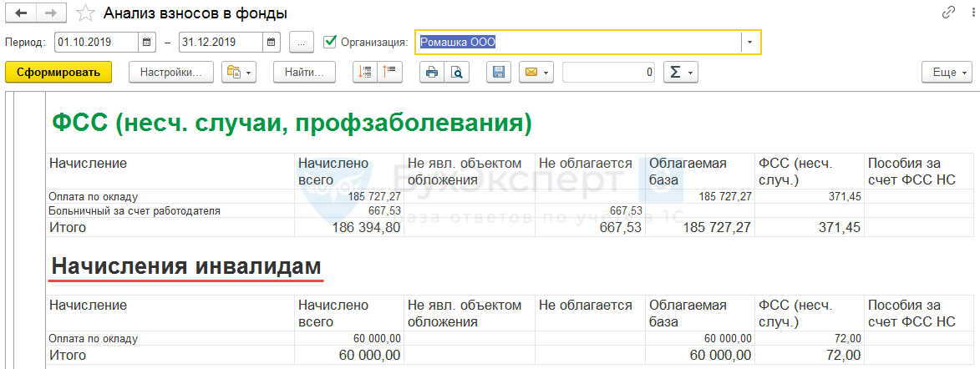The width and height of the screenshot is (980, 369).
Task: Click the period selection ellipsis button
Action: coord(301,42)
